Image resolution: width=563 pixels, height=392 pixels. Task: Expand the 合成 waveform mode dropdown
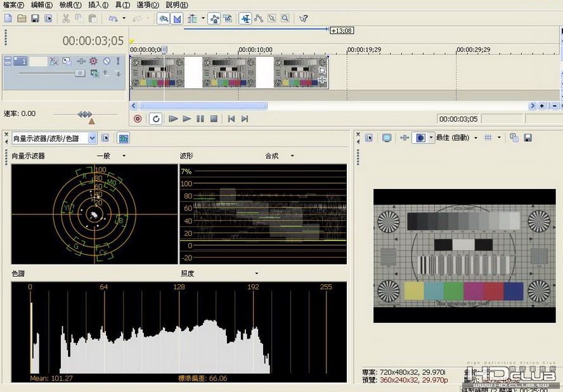292,156
